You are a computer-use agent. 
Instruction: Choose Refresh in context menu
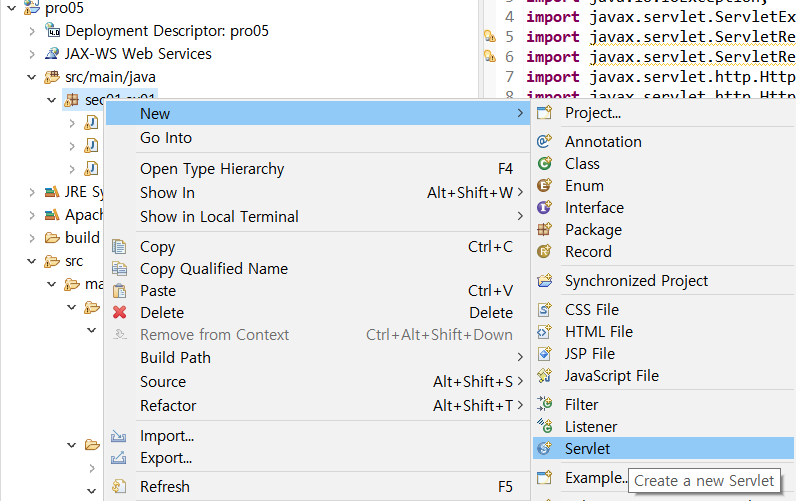click(318, 486)
